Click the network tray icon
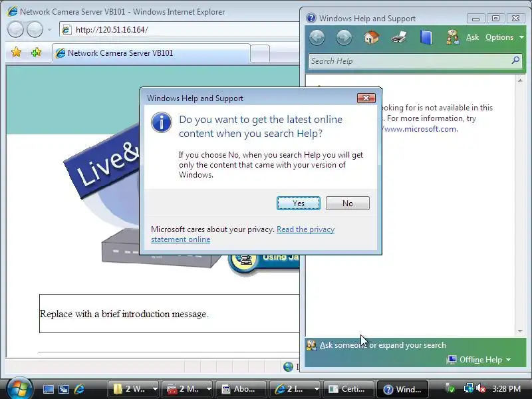 click(468, 388)
